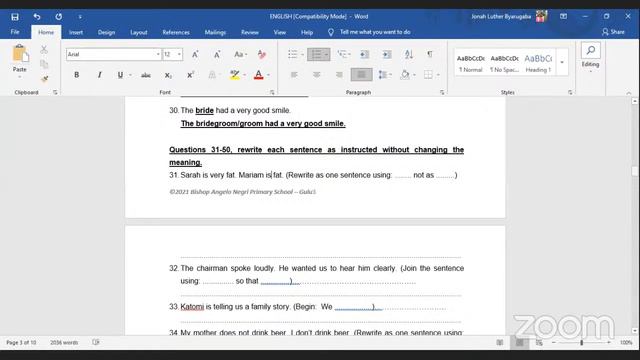Apply the No Spacing style
Image resolution: width=640 pixels, height=360 pixels.
pyautogui.click(x=504, y=64)
